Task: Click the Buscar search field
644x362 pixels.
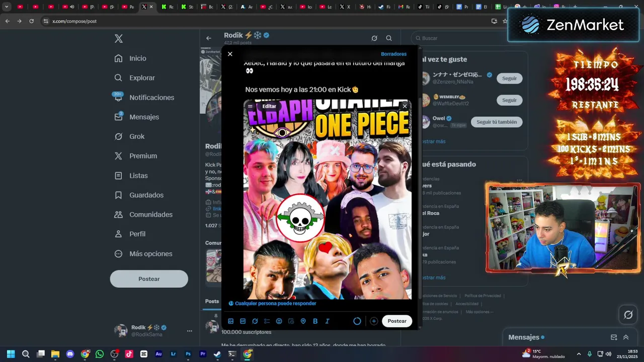Action: (469, 38)
